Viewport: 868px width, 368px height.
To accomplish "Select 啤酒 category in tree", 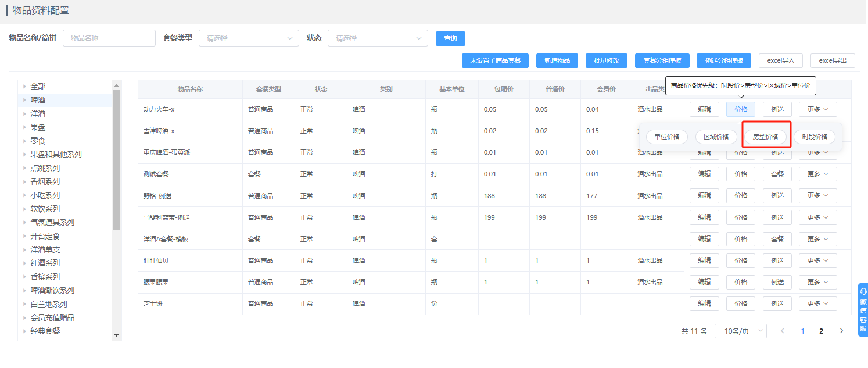I will pos(38,99).
